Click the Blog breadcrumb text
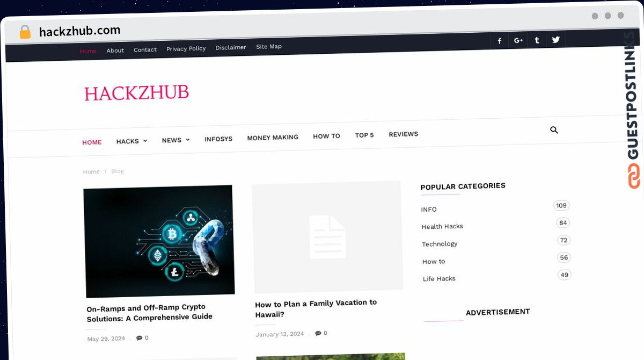The height and width of the screenshot is (360, 644). click(118, 171)
